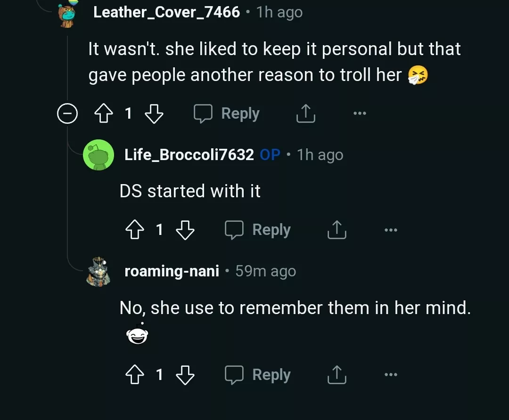Reply to 'DS started with it' comment
This screenshot has width=509, height=420.
click(258, 230)
